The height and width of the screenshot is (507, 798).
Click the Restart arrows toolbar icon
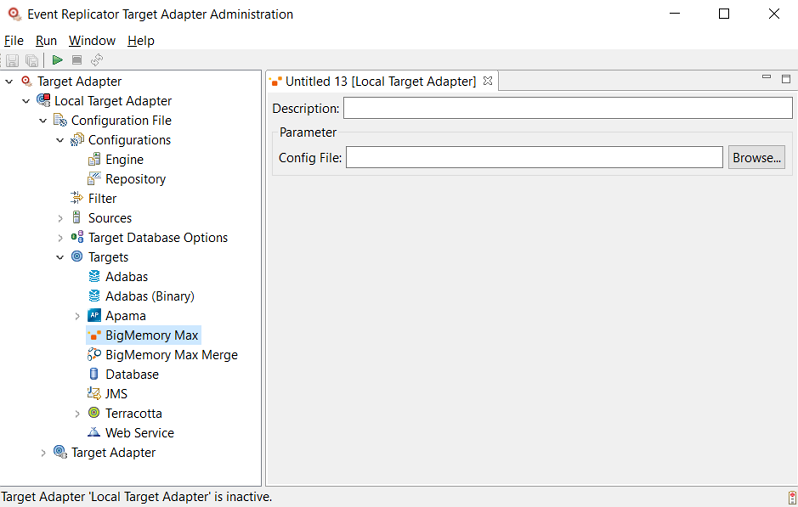pyautogui.click(x=97, y=61)
